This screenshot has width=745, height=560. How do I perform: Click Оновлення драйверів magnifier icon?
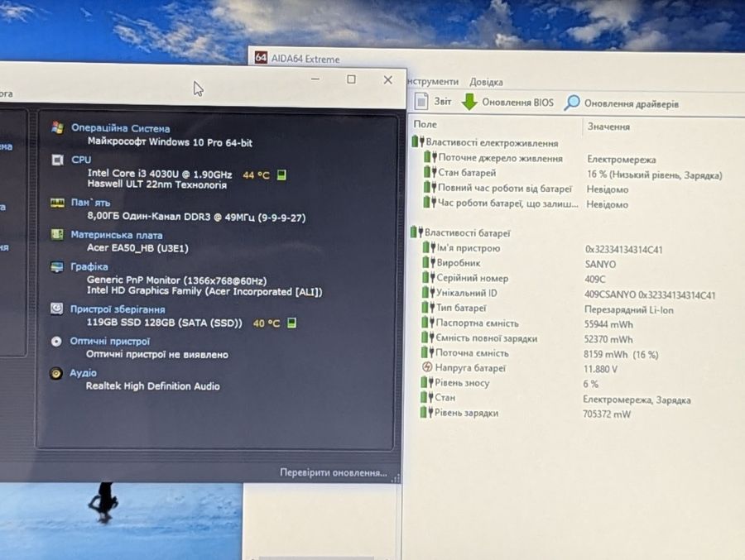[572, 103]
